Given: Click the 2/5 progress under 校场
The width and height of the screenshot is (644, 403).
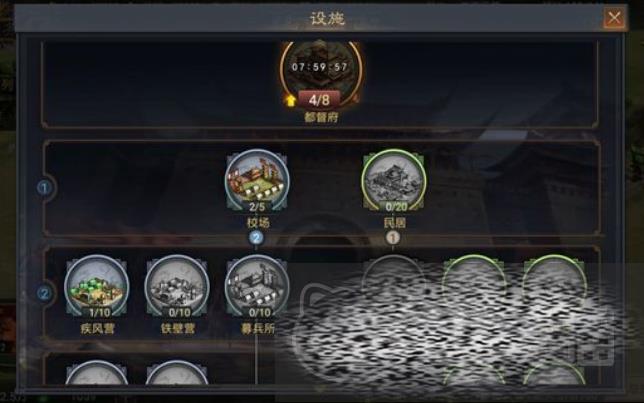Looking at the screenshot, I should (x=257, y=207).
